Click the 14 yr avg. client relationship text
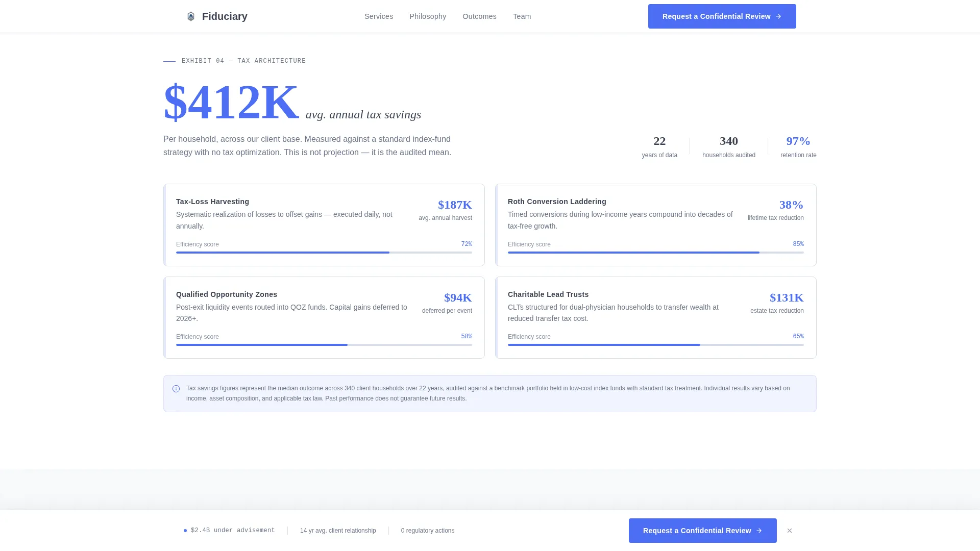980x551 pixels. pos(338,531)
